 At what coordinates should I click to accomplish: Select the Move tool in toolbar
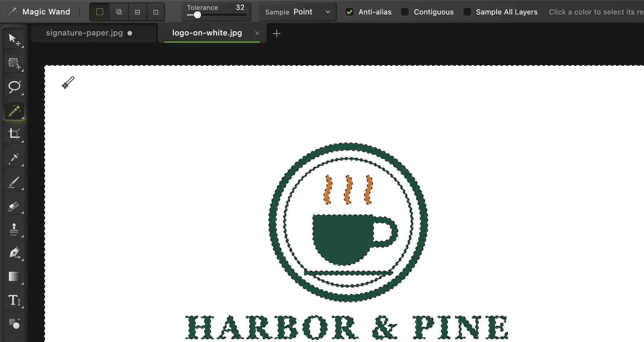click(x=14, y=40)
